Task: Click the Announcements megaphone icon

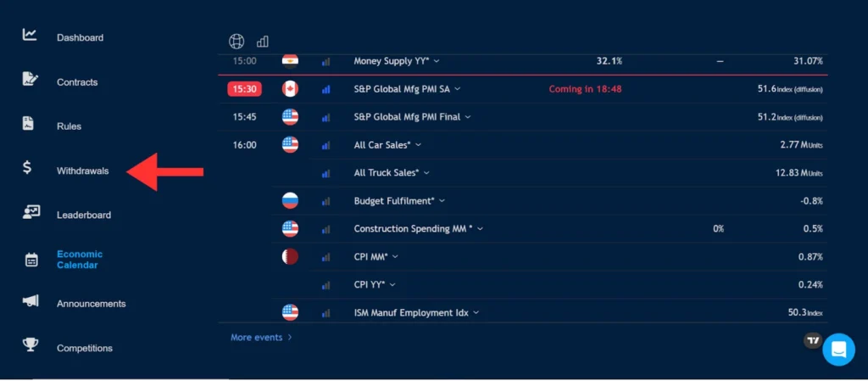Action: (x=31, y=301)
